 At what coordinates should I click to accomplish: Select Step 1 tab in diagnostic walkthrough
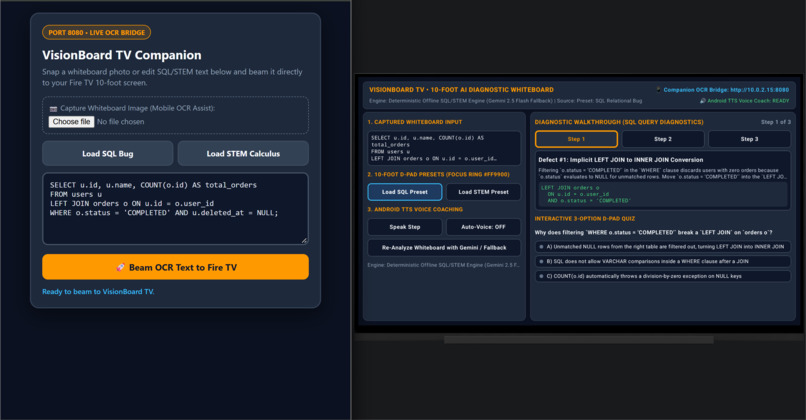click(576, 139)
